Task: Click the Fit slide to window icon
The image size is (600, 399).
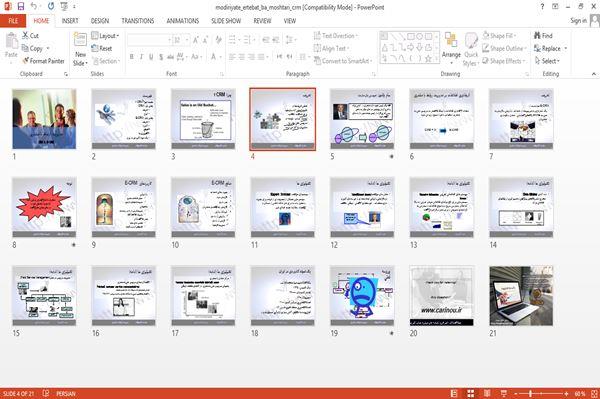Action: point(594,393)
